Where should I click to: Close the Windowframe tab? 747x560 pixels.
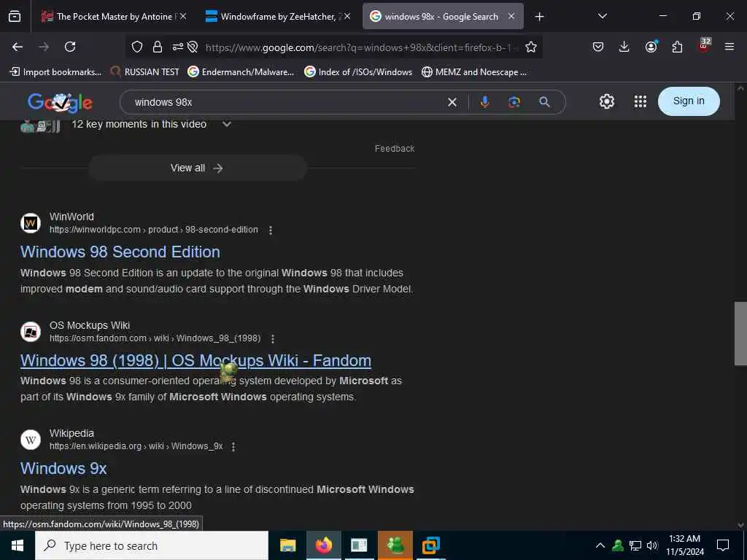point(347,16)
